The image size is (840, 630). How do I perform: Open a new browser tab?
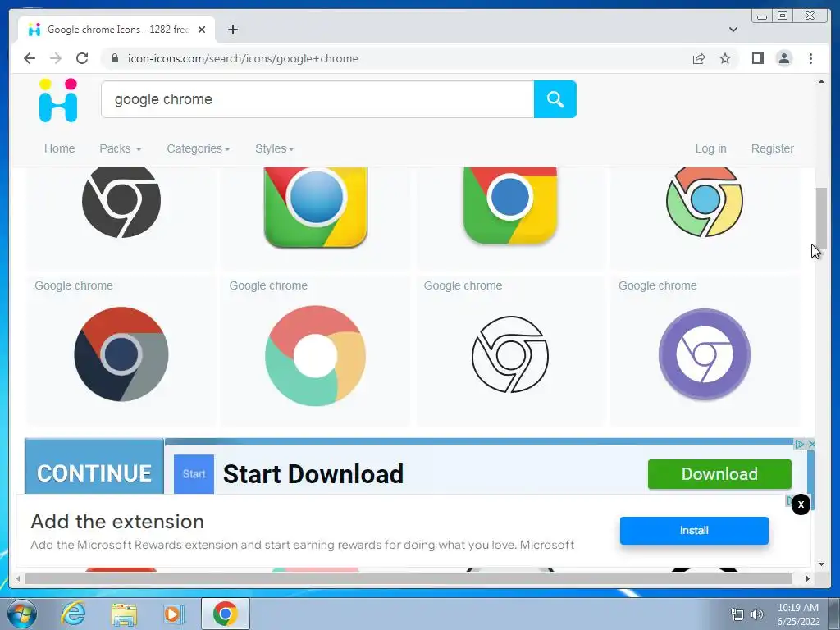coord(232,30)
